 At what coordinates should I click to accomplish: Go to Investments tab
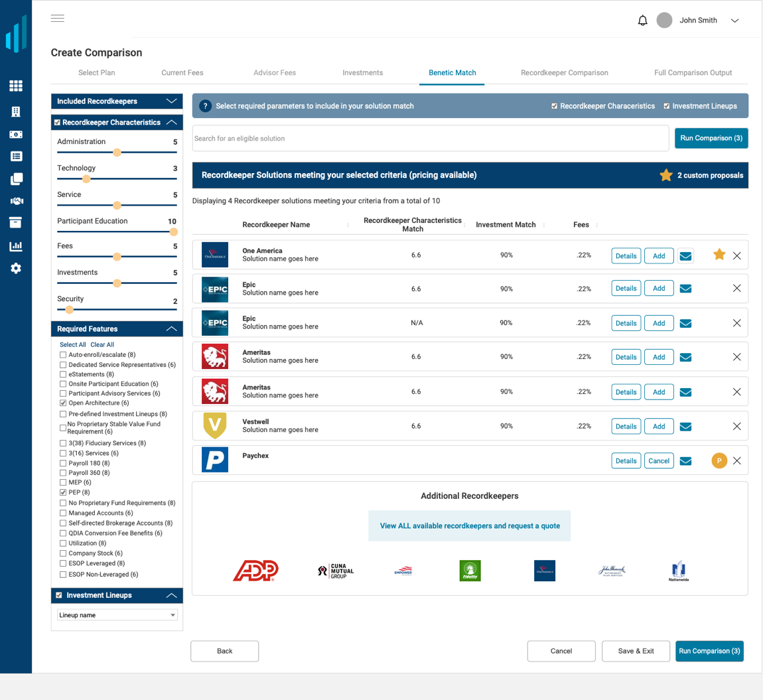362,72
